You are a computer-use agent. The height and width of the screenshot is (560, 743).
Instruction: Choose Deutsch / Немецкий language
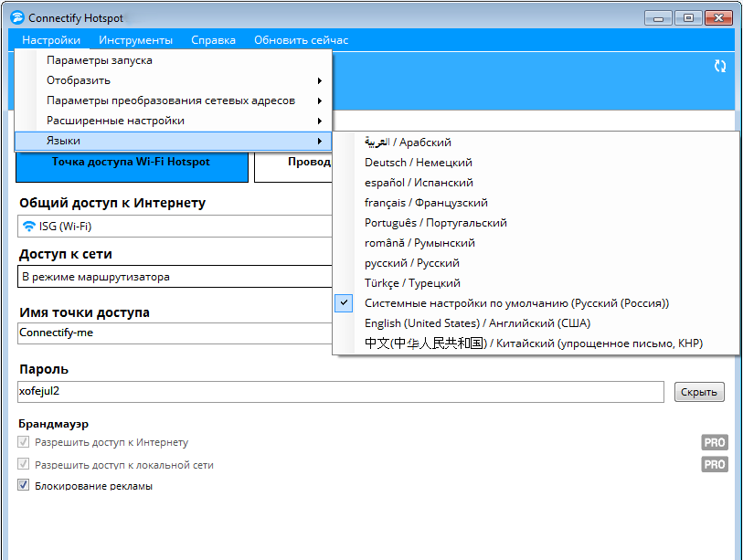pos(419,163)
